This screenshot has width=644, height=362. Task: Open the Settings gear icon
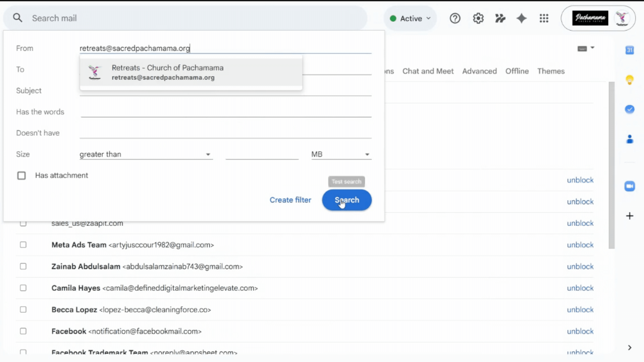click(x=478, y=18)
